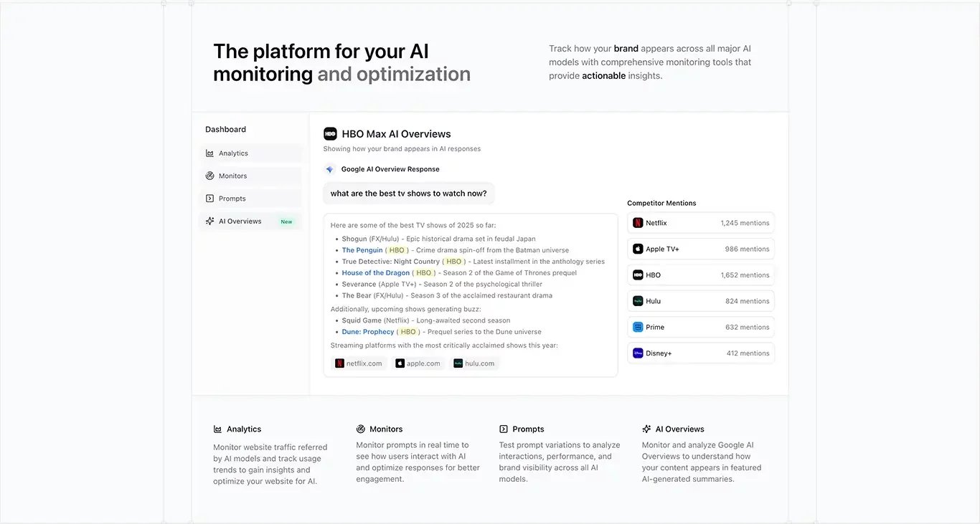Select the Prime 632 mentions count
The width and height of the screenshot is (980, 524).
(x=747, y=327)
